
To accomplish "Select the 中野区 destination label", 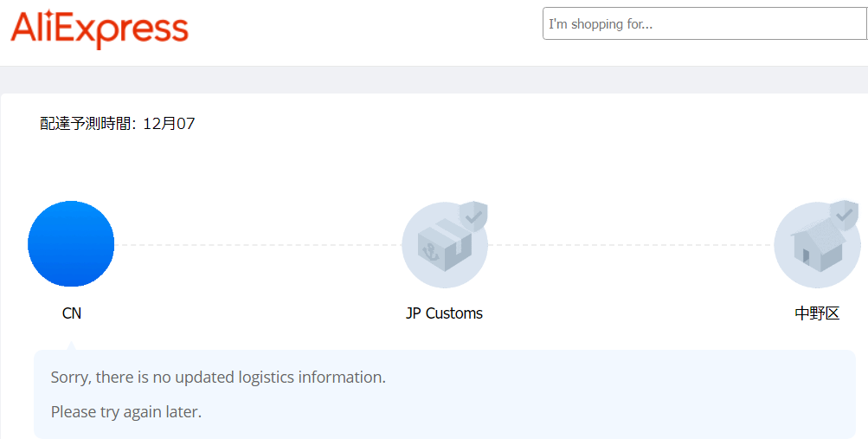I will coord(817,313).
